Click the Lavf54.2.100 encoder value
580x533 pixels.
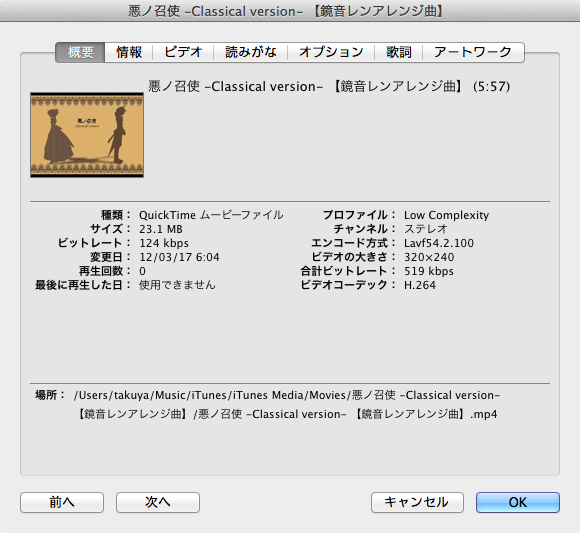[x=439, y=243]
